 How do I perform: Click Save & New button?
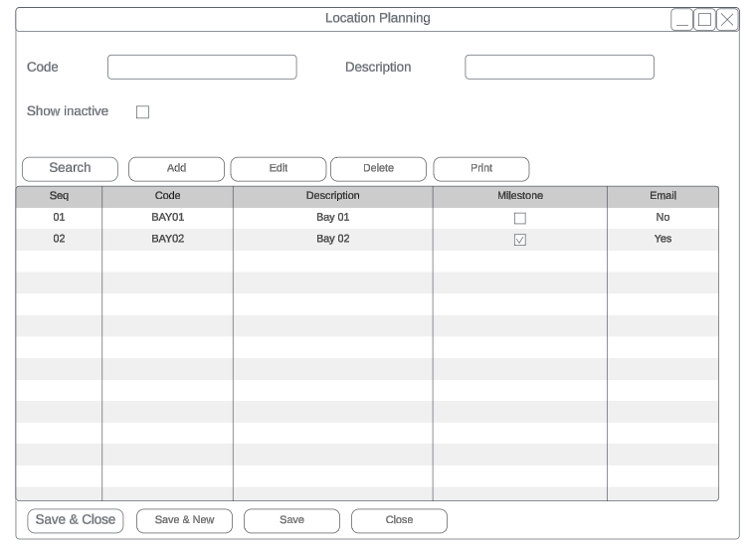pos(184,520)
